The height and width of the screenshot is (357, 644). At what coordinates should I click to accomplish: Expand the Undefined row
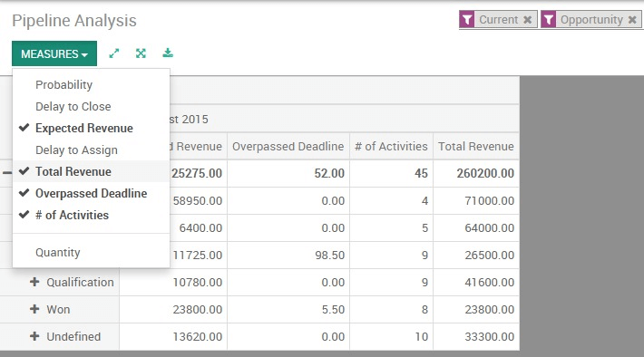(x=34, y=336)
